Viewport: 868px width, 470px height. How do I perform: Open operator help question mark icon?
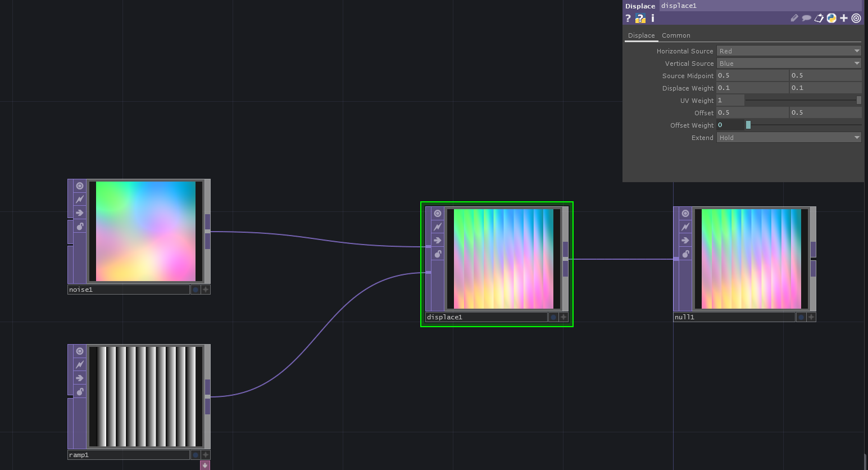(628, 19)
